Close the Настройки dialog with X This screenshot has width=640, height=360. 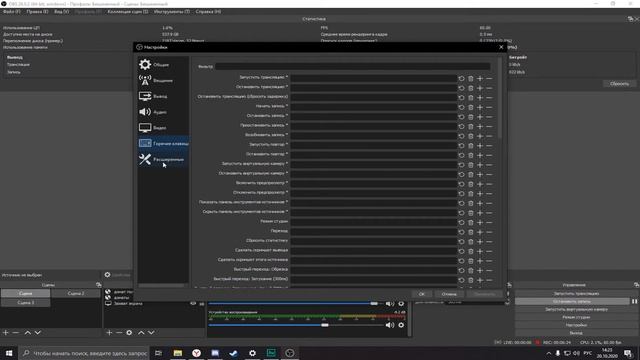point(501,47)
